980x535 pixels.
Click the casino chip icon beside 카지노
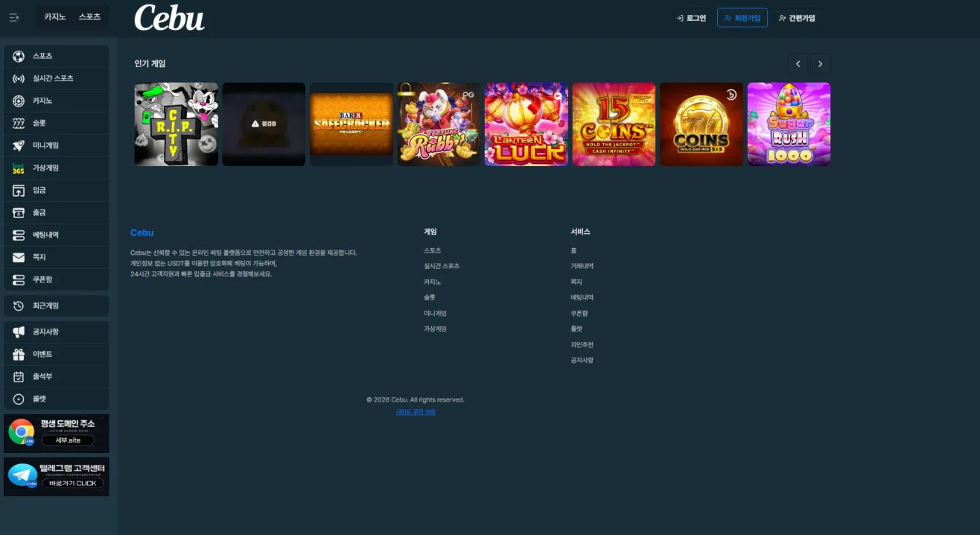pyautogui.click(x=19, y=101)
